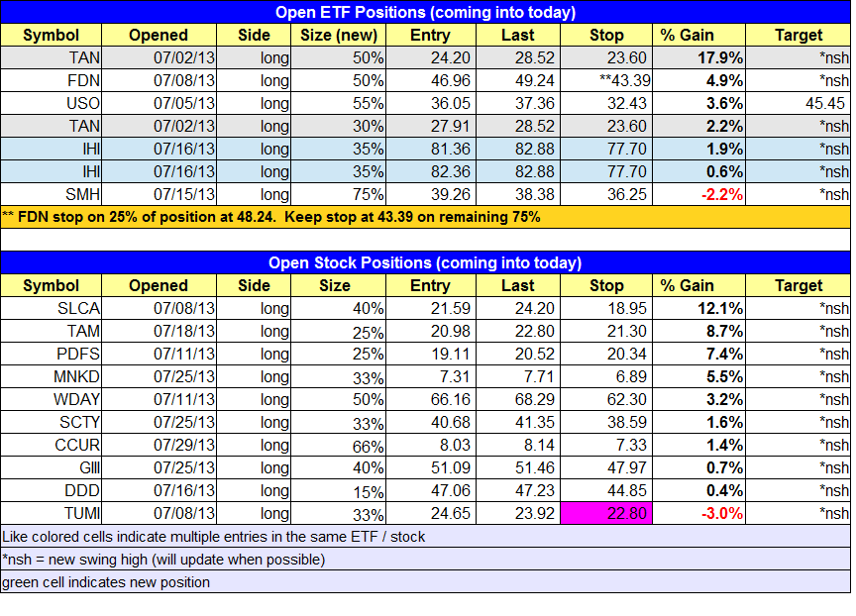Select the TAM symbol cell
This screenshot has width=856, height=616.
pos(51,331)
